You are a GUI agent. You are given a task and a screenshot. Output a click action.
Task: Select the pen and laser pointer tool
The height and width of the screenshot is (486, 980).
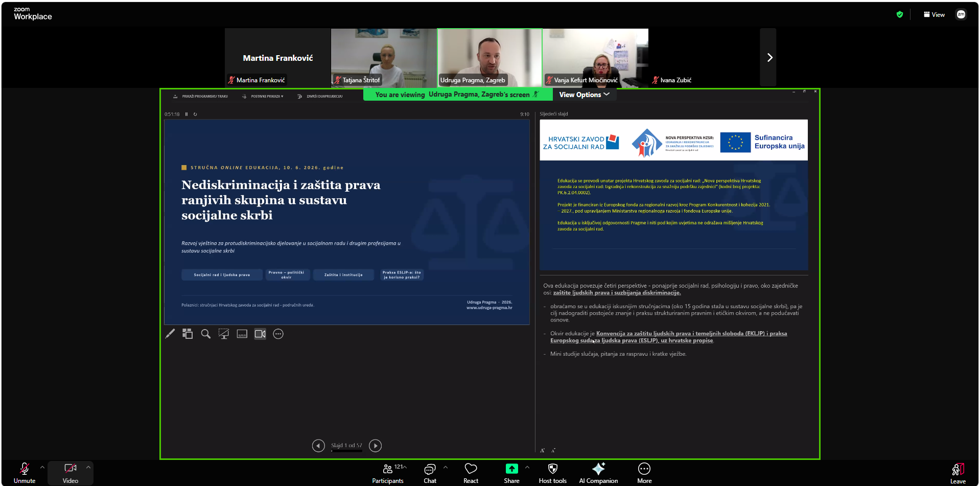(x=170, y=334)
